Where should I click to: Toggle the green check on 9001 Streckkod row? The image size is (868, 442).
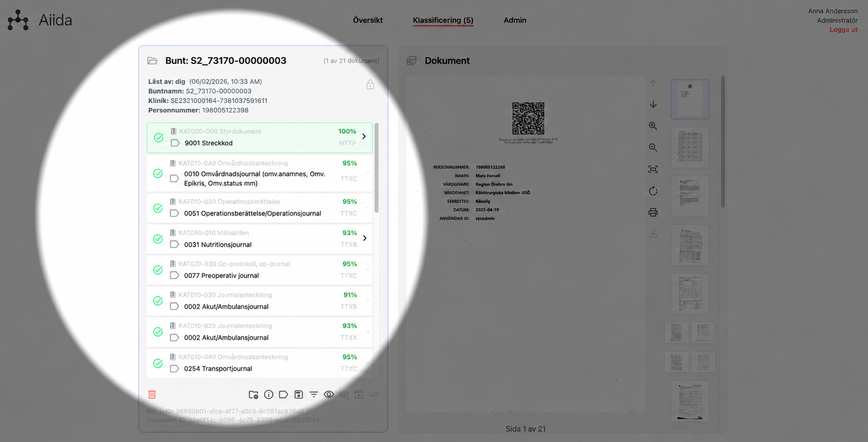[159, 138]
